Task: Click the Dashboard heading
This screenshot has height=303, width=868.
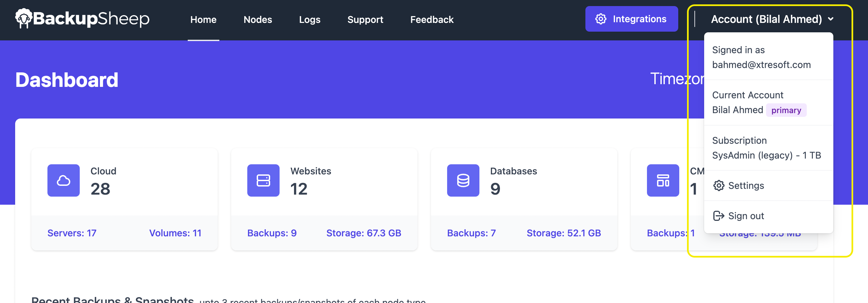Action: (x=67, y=80)
